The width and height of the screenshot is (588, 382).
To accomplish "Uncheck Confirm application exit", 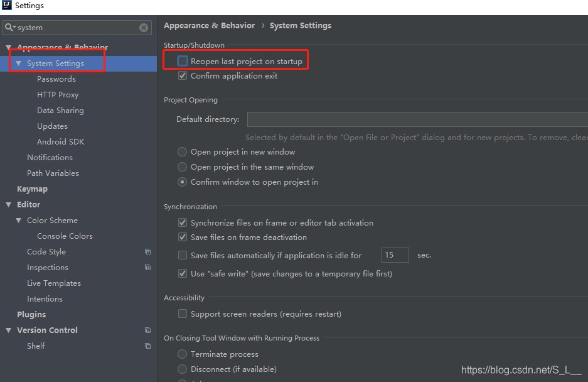I will click(183, 75).
